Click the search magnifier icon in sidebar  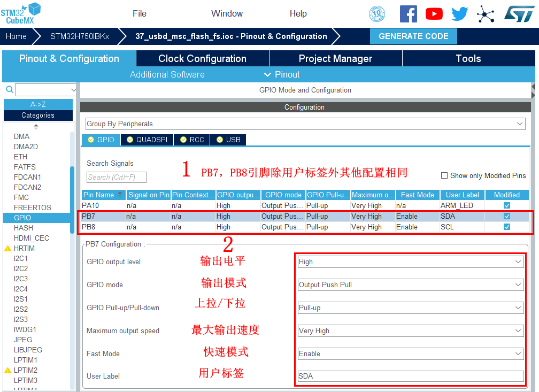[x=10, y=90]
